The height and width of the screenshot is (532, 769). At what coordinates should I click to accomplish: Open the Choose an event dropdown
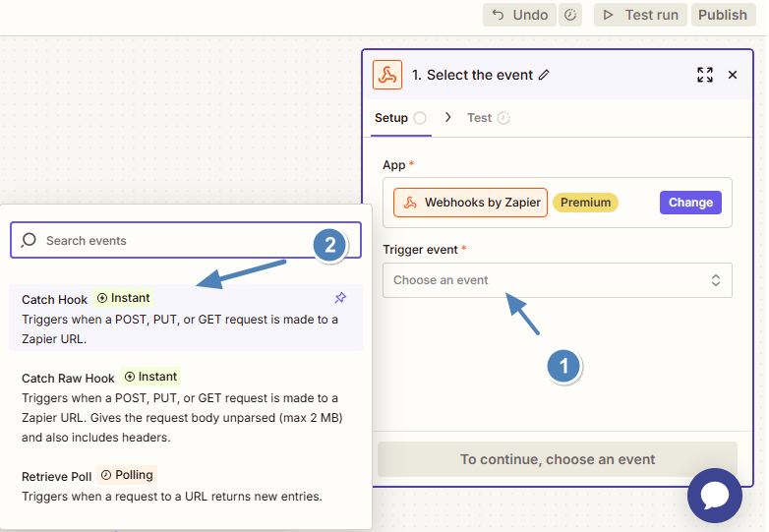point(558,280)
